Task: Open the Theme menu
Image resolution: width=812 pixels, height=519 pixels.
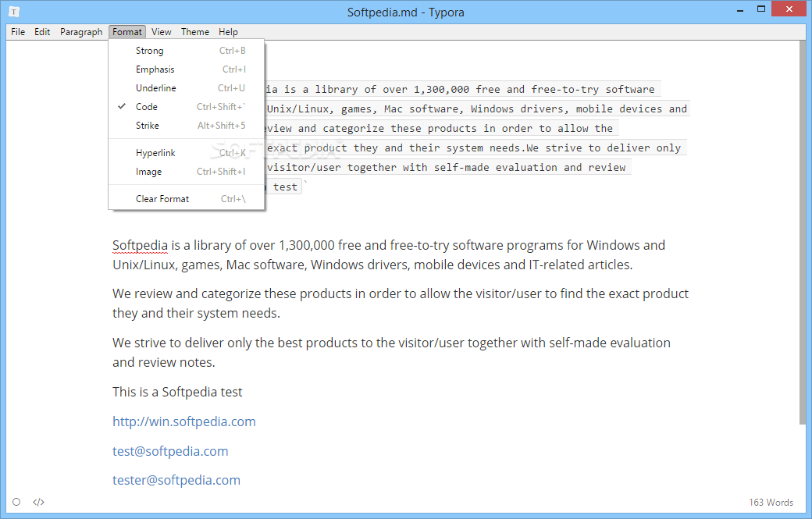Action: point(195,32)
